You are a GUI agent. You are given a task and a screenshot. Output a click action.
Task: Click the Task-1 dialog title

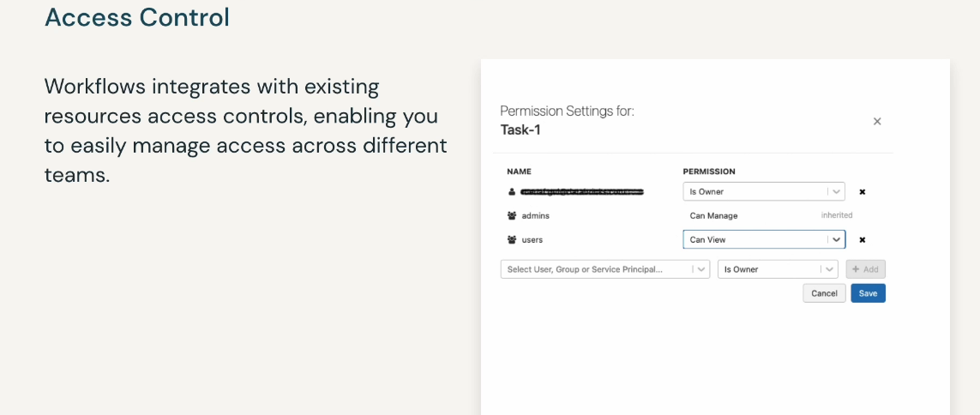point(520,130)
